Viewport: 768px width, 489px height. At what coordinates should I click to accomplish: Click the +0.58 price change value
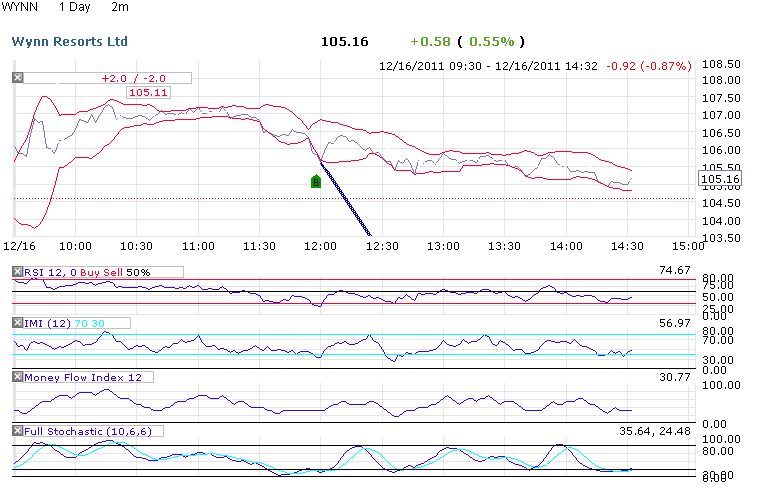(430, 42)
